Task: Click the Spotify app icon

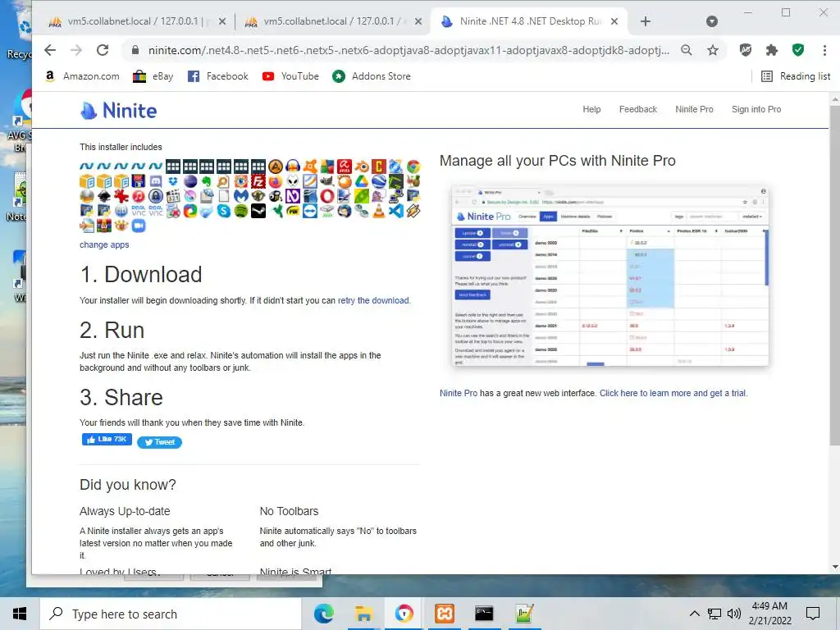Action: pos(241,211)
